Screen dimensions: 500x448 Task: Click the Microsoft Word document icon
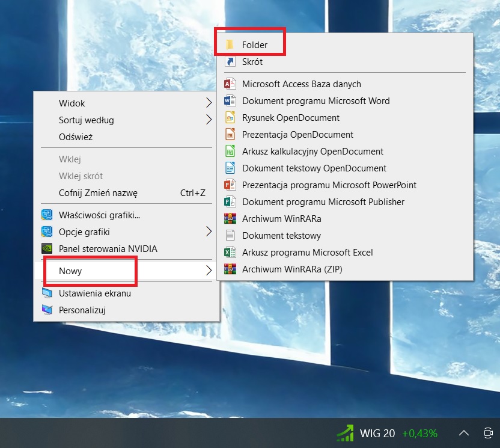[x=230, y=101]
